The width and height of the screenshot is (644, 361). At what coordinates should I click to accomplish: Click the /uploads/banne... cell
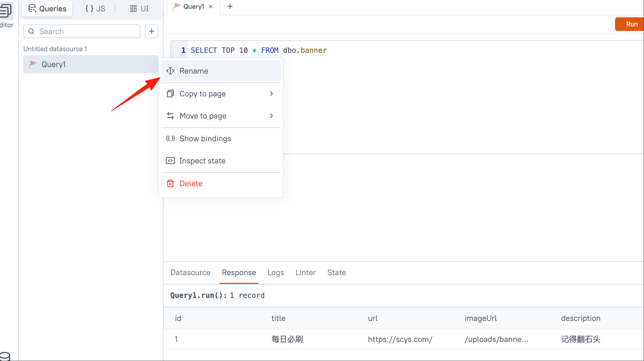pyautogui.click(x=496, y=339)
